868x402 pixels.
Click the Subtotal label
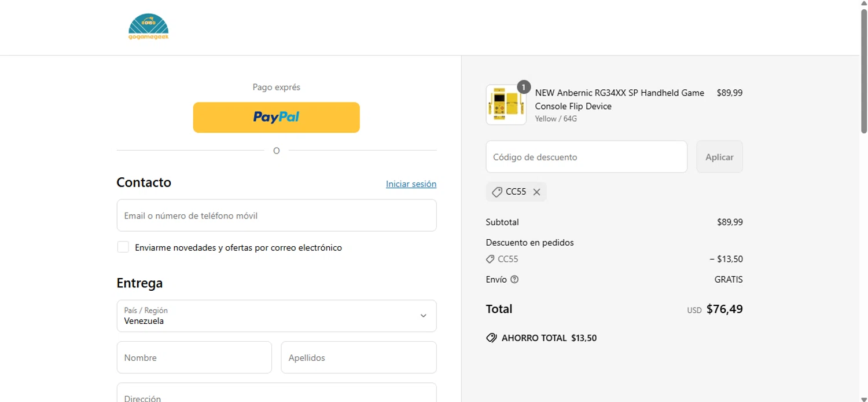pos(502,222)
